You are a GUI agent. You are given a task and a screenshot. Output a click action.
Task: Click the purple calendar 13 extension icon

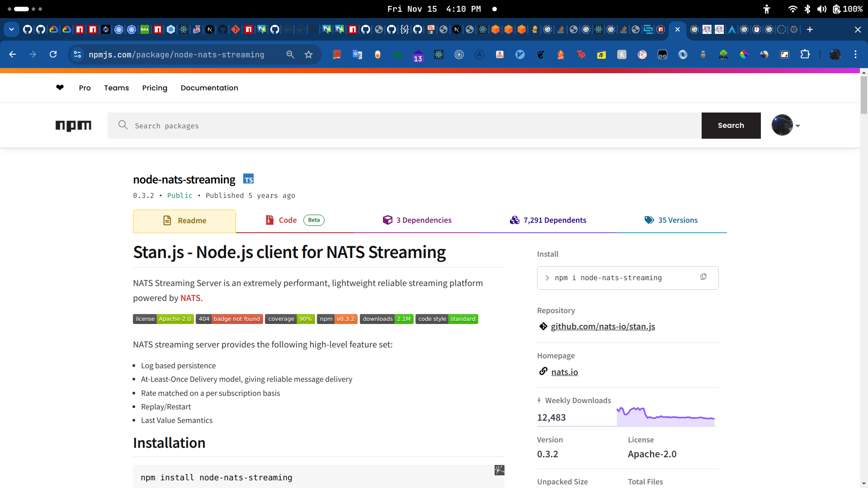(418, 56)
